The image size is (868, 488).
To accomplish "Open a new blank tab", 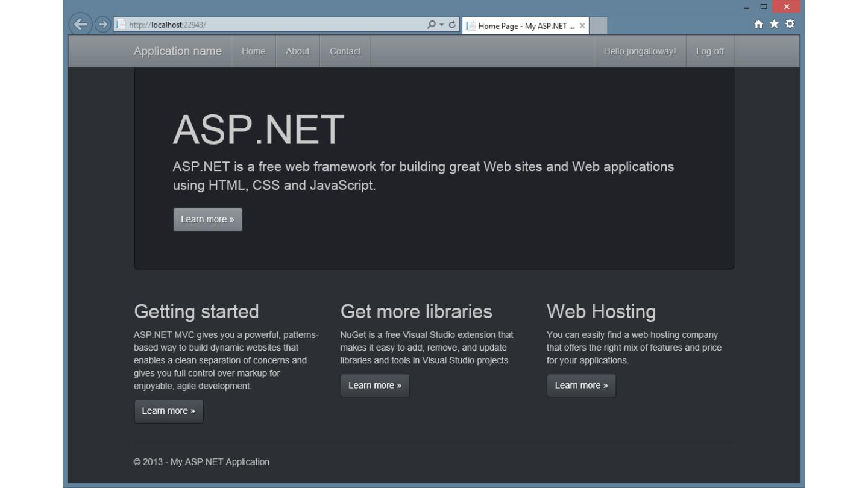I will pos(598,26).
